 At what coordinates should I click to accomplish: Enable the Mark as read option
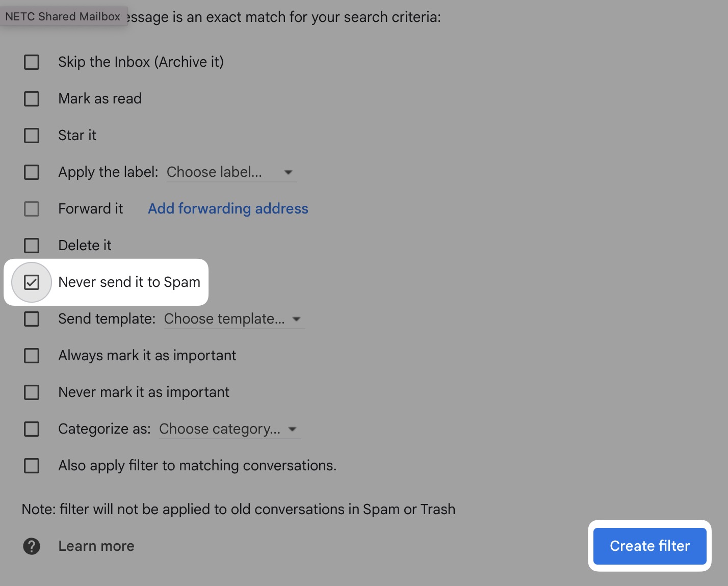tap(32, 99)
